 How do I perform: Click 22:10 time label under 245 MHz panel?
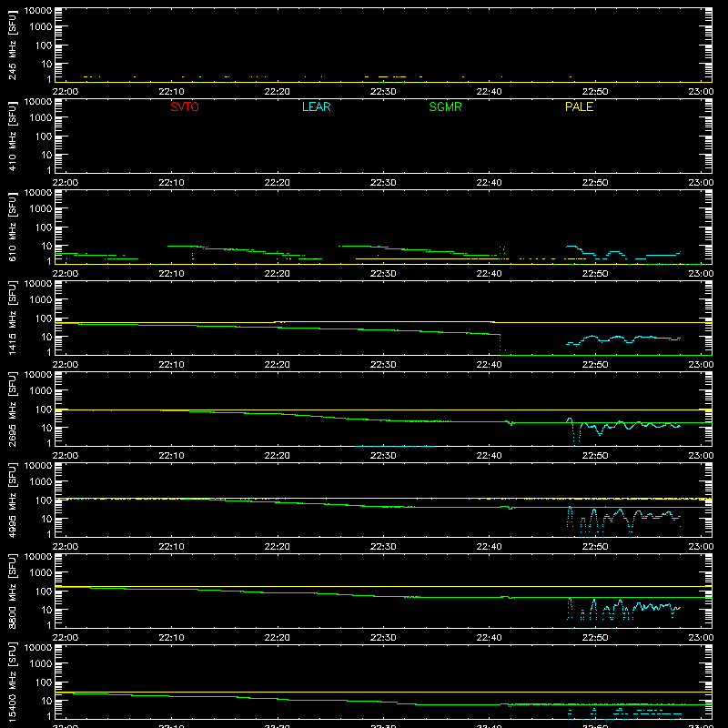(171, 92)
